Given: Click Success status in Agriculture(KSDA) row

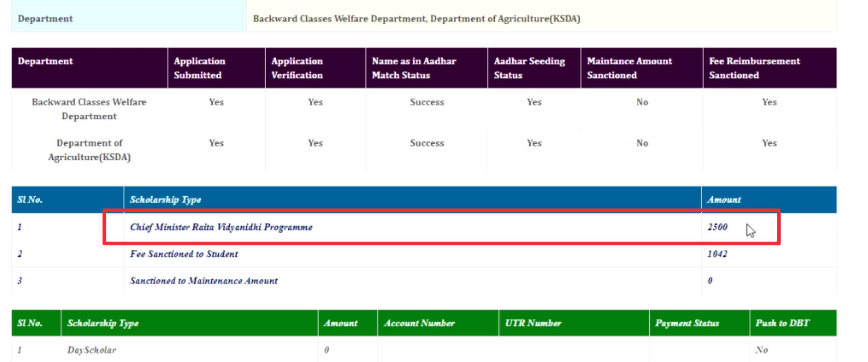Looking at the screenshot, I should pos(427,143).
